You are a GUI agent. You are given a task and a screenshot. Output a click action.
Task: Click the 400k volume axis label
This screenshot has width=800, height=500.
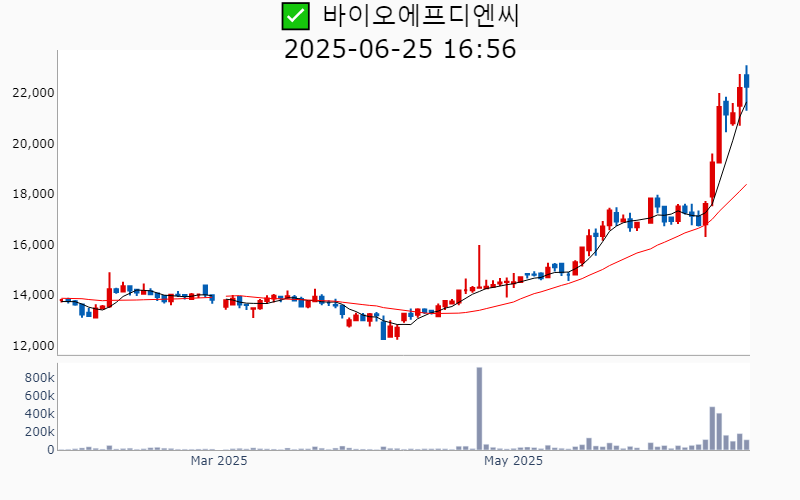pos(40,414)
